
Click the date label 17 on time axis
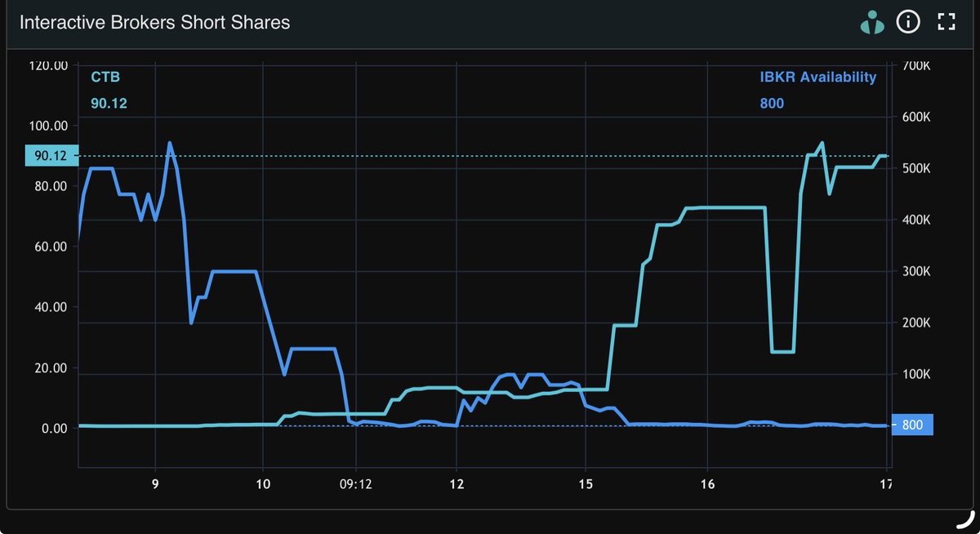click(x=885, y=484)
